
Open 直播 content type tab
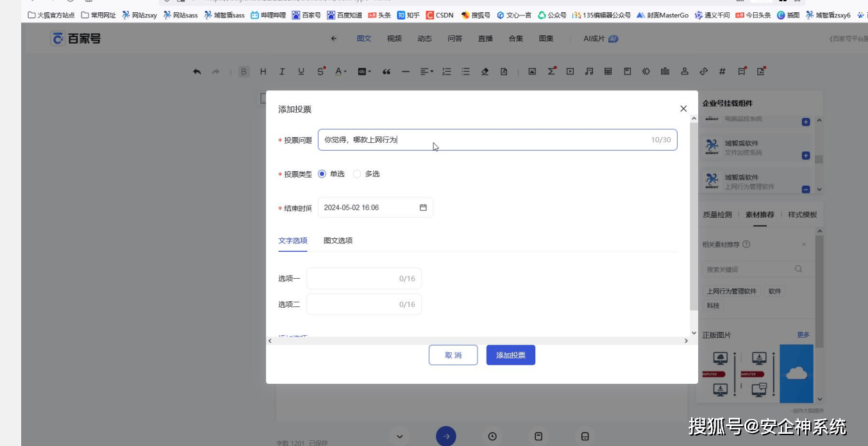click(485, 38)
